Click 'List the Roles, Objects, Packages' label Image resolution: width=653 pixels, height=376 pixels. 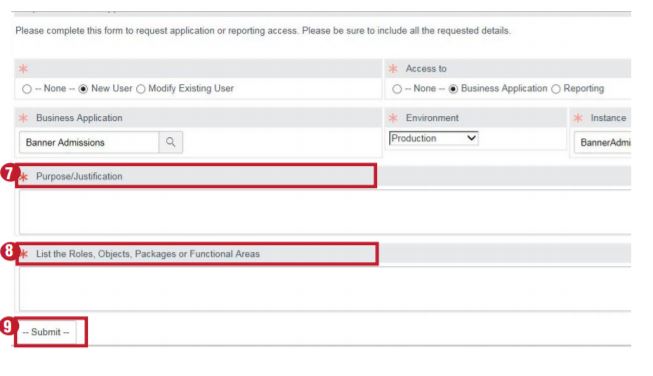click(148, 254)
